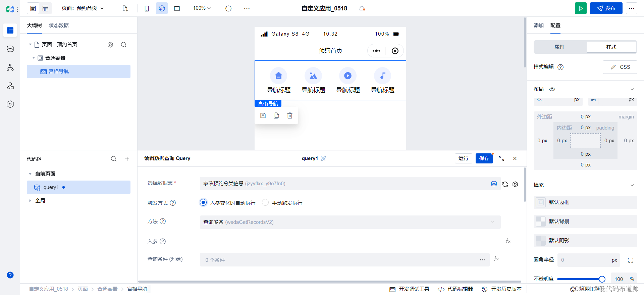Click the refresh canvas icon in toolbar

tap(228, 8)
